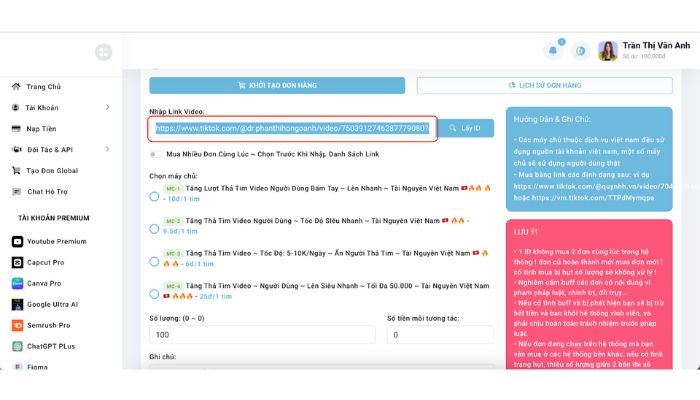Click the grid menu icon in sidebar header
The image size is (700, 400).
[x=104, y=52]
